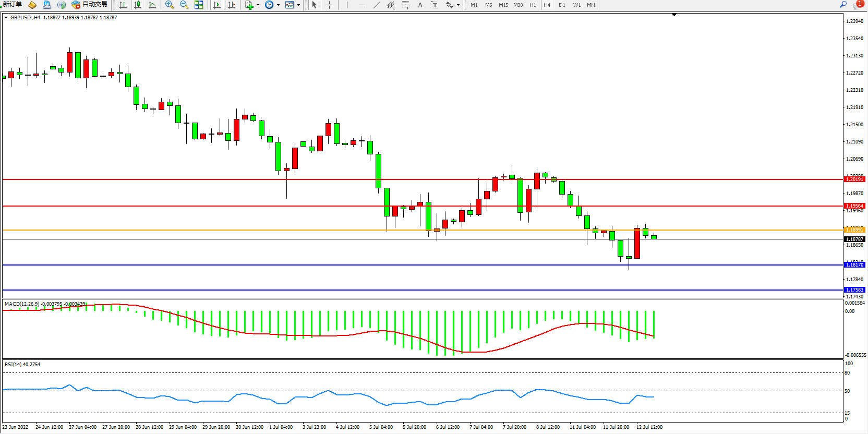Viewport: 868px width, 434px height.
Task: Open the templates dropdown arrow
Action: pyautogui.click(x=298, y=5)
